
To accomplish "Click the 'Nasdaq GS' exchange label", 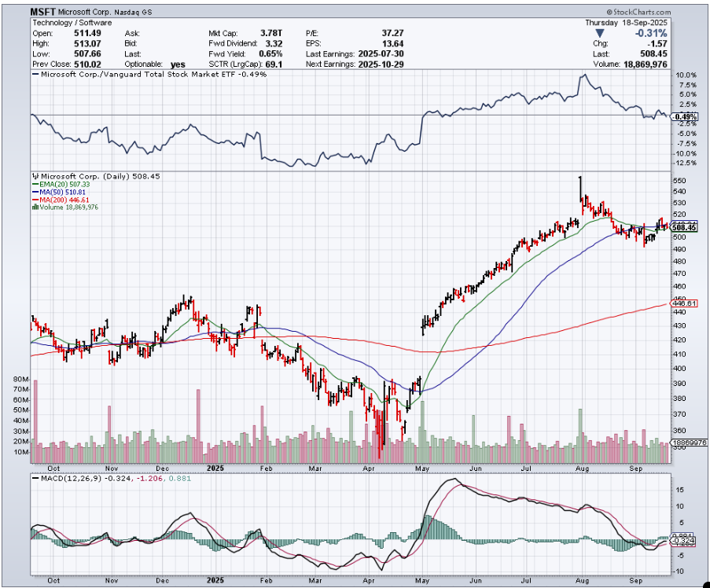I will click(x=134, y=13).
